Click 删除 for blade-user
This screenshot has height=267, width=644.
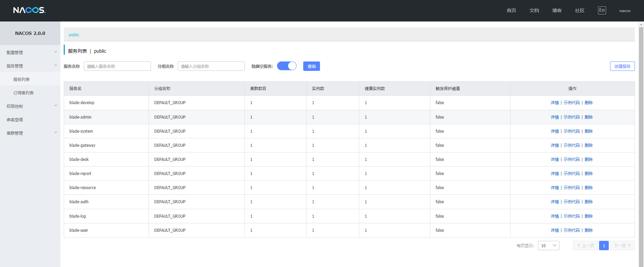click(589, 230)
